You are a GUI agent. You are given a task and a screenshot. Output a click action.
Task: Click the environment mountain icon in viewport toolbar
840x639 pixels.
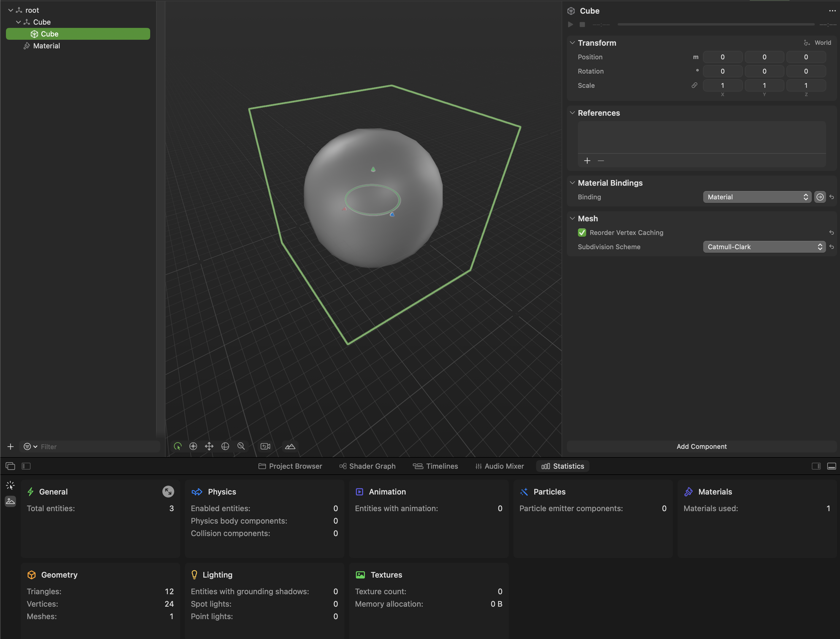[x=290, y=446]
